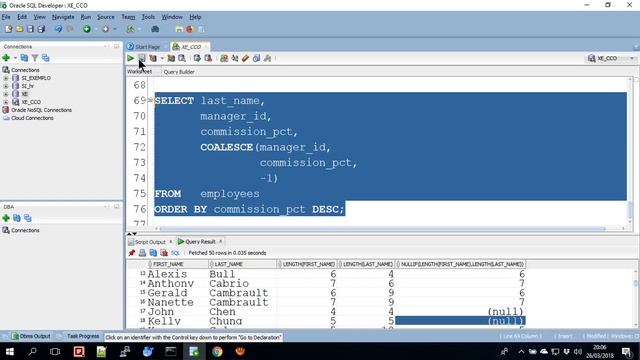Click the binoculars Find DB Object icon
The width and height of the screenshot is (640, 360).
155,29
